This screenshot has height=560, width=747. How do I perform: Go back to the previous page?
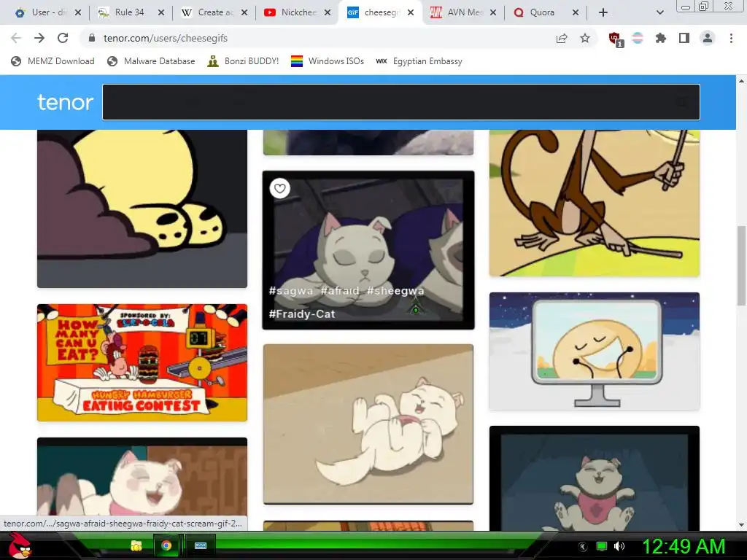[16, 38]
